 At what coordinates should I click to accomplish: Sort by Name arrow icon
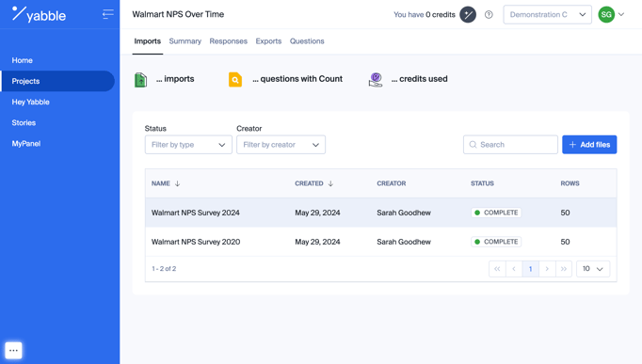click(x=177, y=183)
